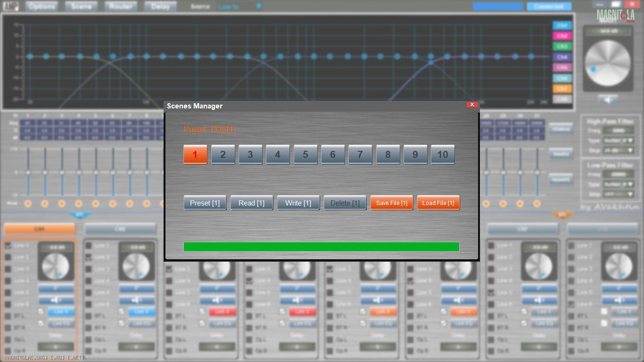Image resolution: width=644 pixels, height=362 pixels.
Task: Click the Connected status button
Action: [x=549, y=7]
